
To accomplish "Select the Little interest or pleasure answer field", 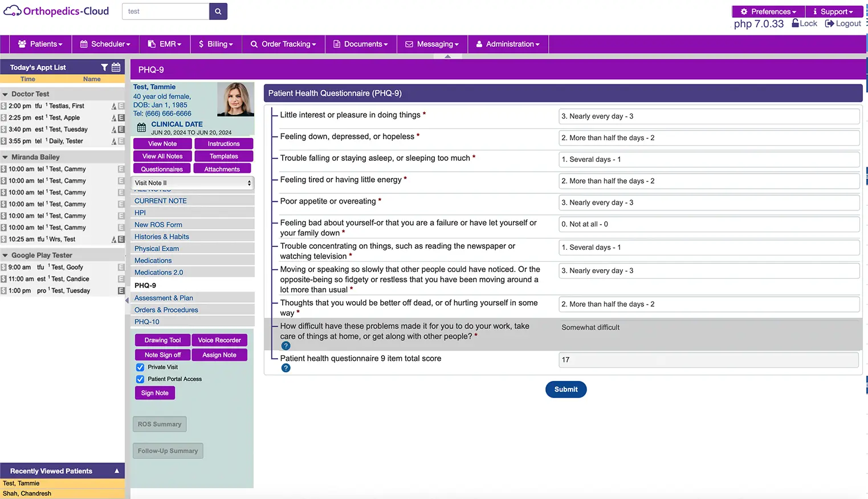I will 708,116.
